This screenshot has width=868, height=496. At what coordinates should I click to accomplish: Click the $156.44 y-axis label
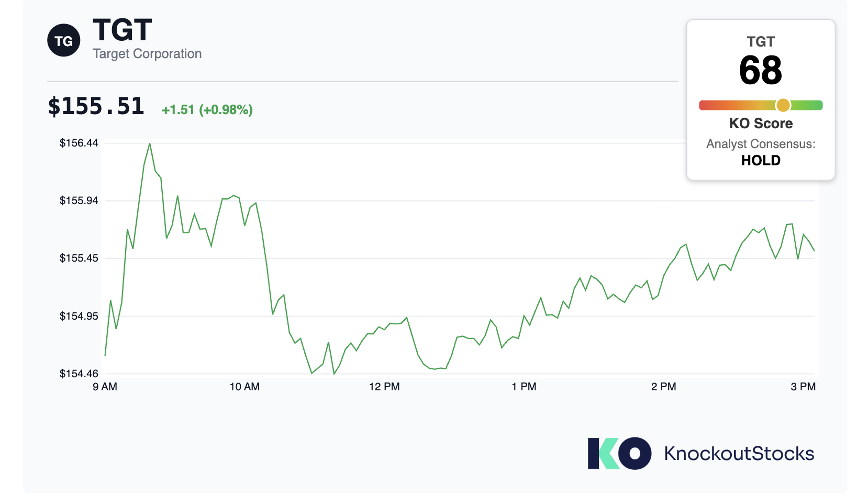point(79,143)
